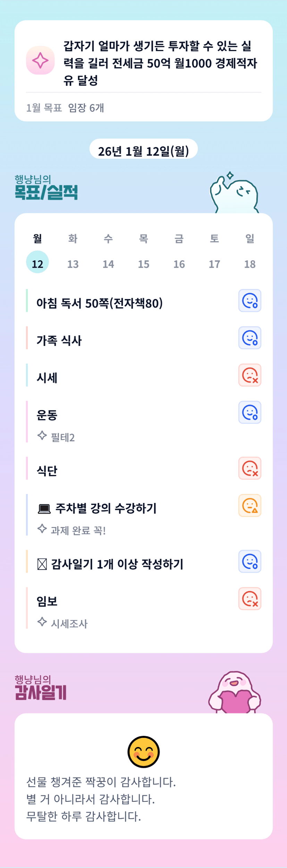Click the red face icon for 식단
Viewport: 287px width, 868px height.
[x=250, y=468]
